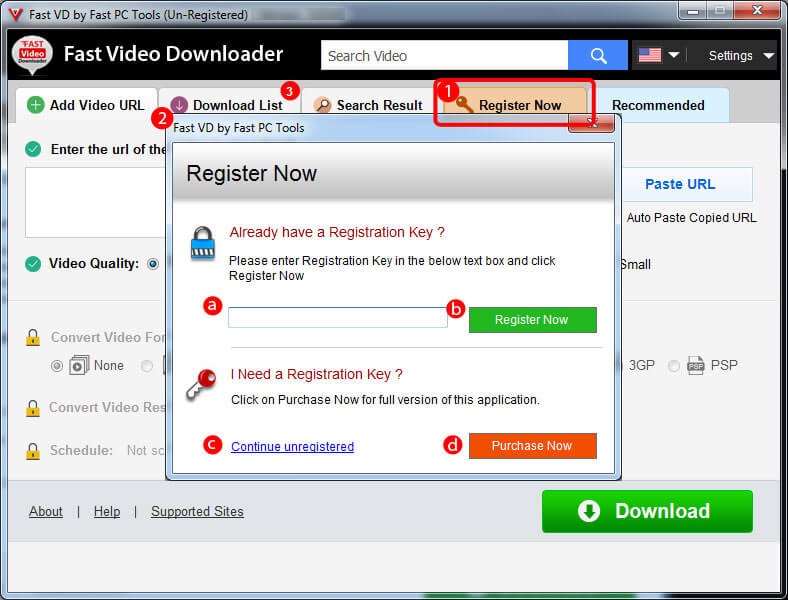The width and height of the screenshot is (788, 600).
Task: Expand the Settings dropdown menu
Action: tap(741, 55)
